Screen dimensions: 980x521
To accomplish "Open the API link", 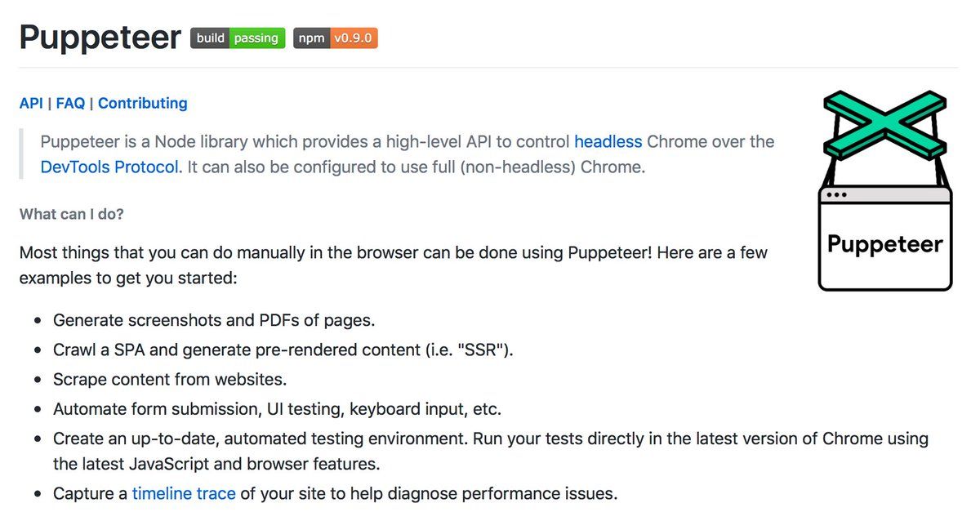I will point(31,104).
